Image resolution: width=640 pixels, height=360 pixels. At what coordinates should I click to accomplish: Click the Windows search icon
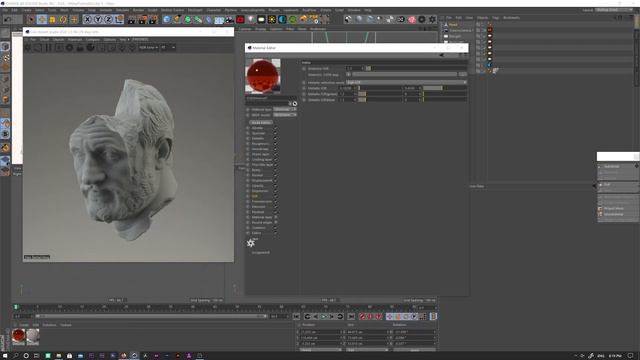click(x=16, y=356)
